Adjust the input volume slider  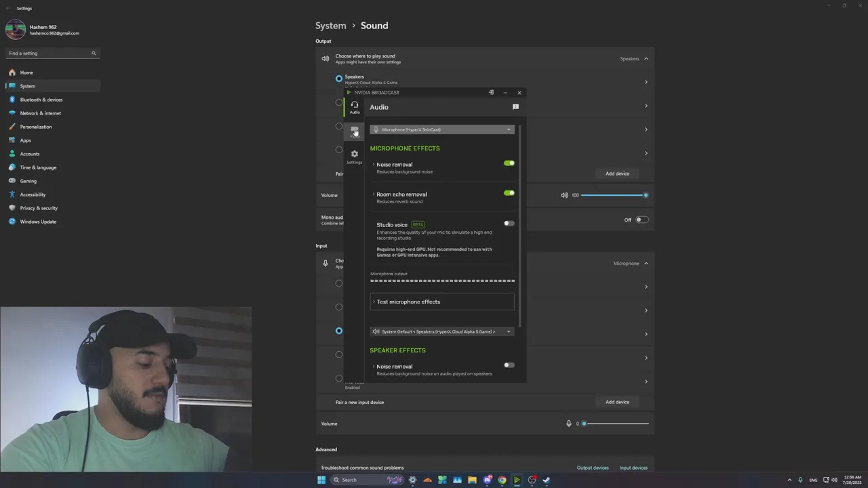click(x=616, y=424)
